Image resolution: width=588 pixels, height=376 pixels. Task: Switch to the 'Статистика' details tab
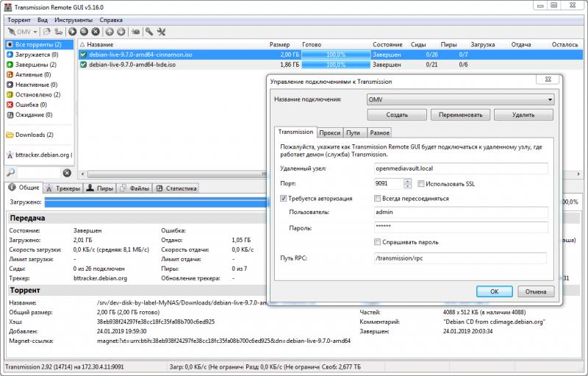(176, 188)
